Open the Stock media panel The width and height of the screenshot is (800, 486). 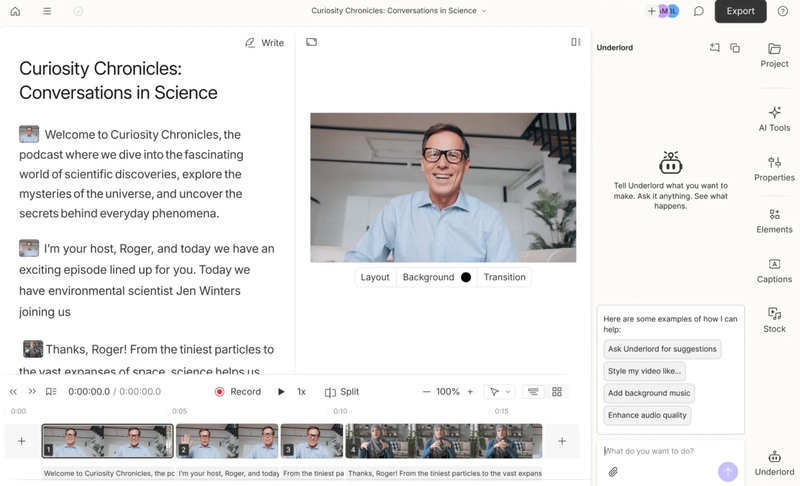774,320
